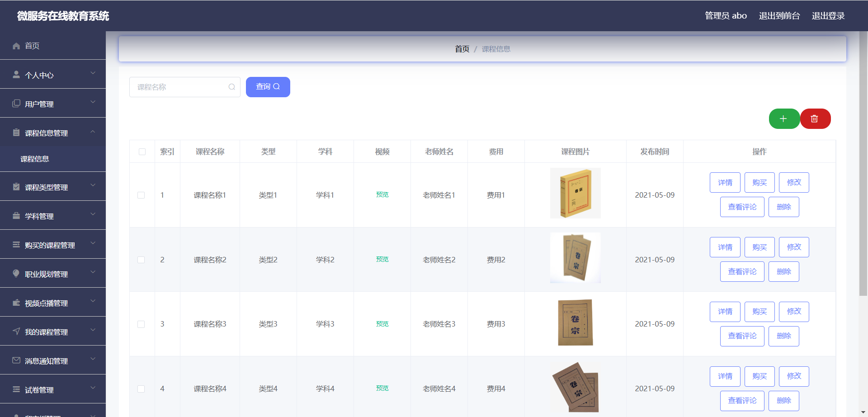868x417 pixels.
Task: Click the 视频点播管理 video icon
Action: tap(16, 302)
